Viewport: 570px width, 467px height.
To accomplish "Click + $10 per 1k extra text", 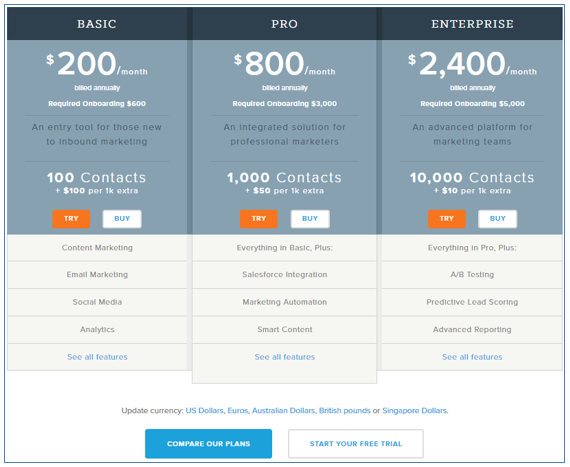I will (473, 191).
